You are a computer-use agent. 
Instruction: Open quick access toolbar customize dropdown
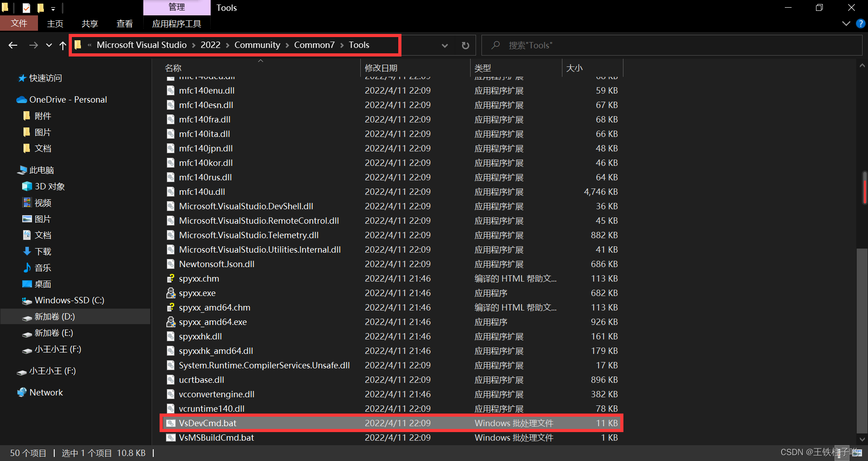coord(53,8)
